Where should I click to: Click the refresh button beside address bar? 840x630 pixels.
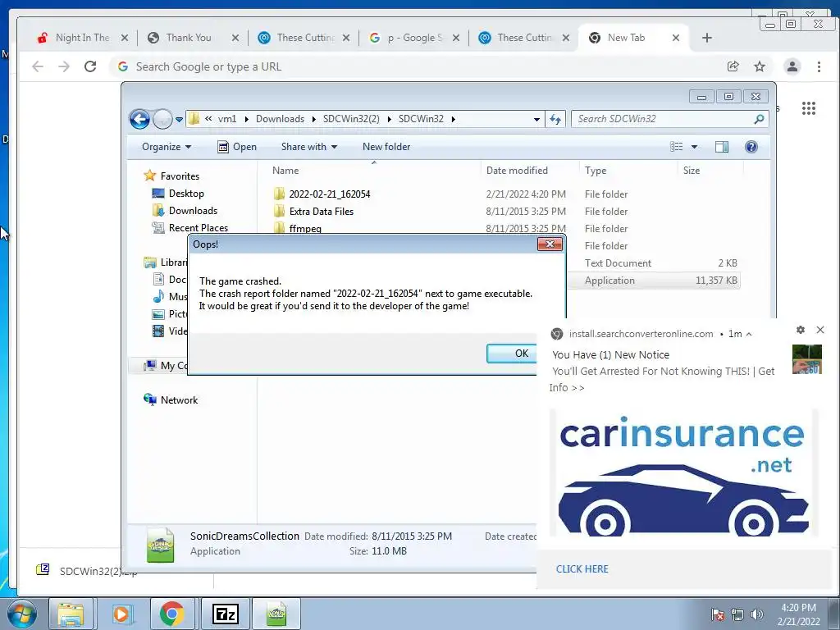pyautogui.click(x=555, y=119)
